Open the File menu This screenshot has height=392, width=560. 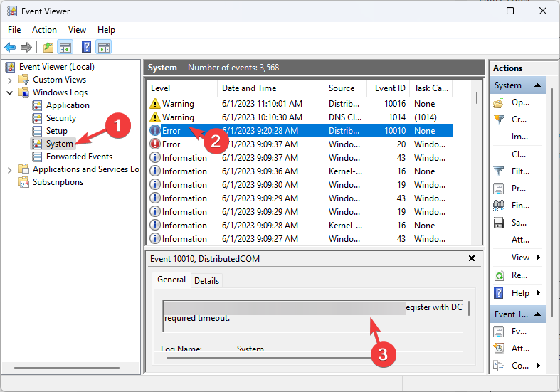point(14,30)
